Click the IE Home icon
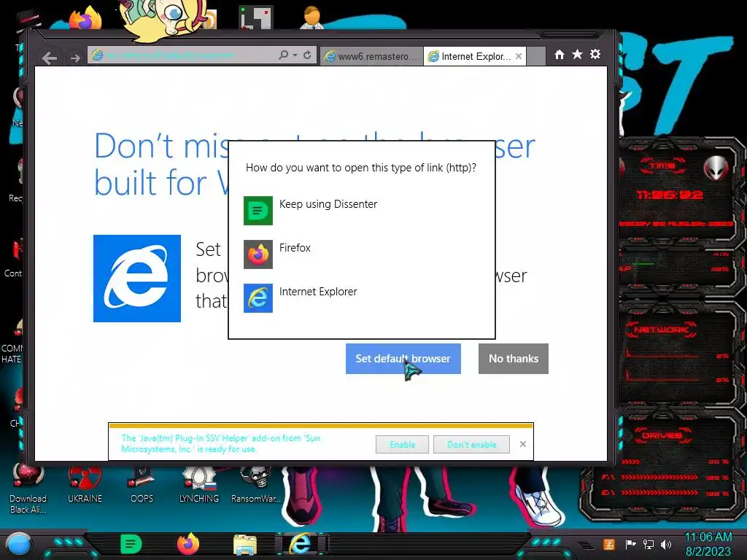This screenshot has height=560, width=747. click(560, 54)
